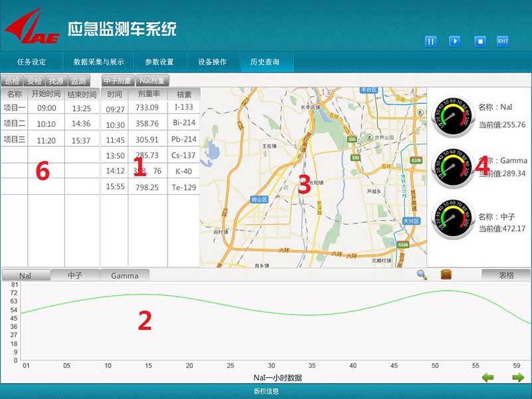Click the 名称 column header
This screenshot has height=399, width=532.
(x=14, y=94)
